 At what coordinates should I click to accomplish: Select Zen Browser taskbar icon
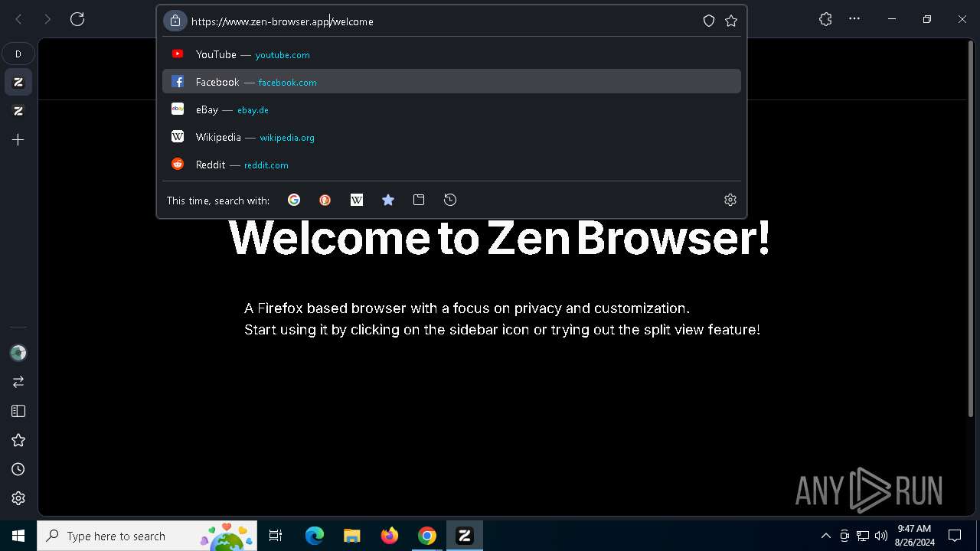(x=465, y=536)
